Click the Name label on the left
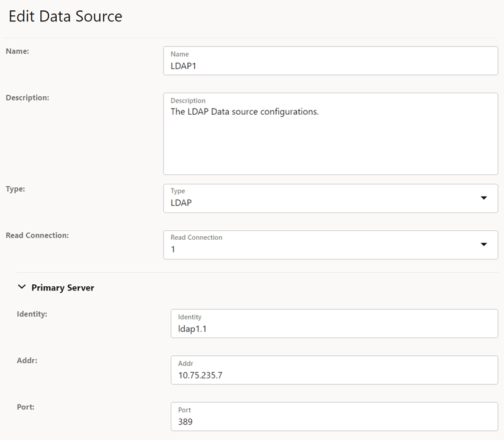Image resolution: width=504 pixels, height=440 pixels. coord(17,51)
